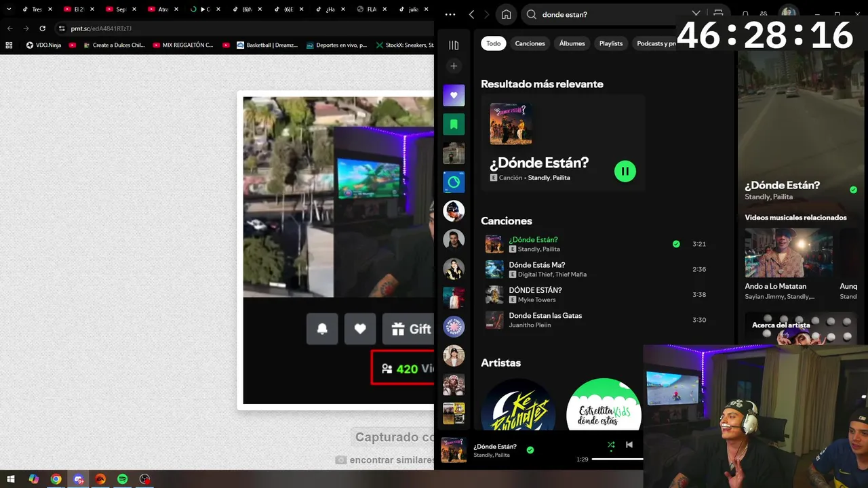Image resolution: width=868 pixels, height=488 pixels.
Task: Open ¿Dónde Están? top result album art
Action: [x=511, y=124]
